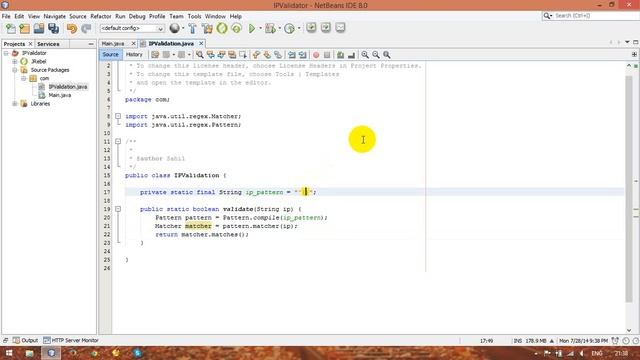
Task: Minimize the Projects panel window group
Action: click(91, 44)
